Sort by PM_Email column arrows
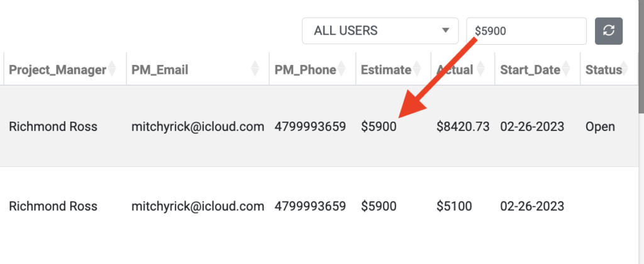The image size is (644, 264). (255, 69)
